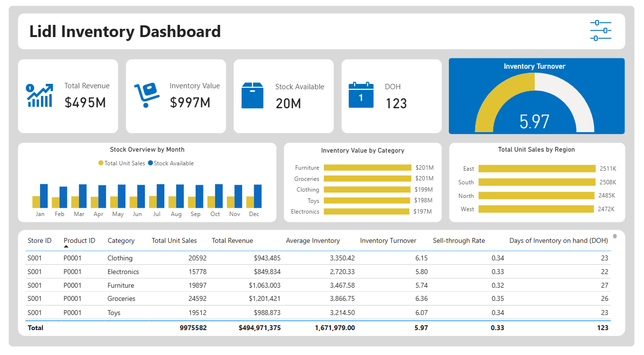The width and height of the screenshot is (644, 355).
Task: Select the Sell-through Rate column header
Action: coord(459,240)
